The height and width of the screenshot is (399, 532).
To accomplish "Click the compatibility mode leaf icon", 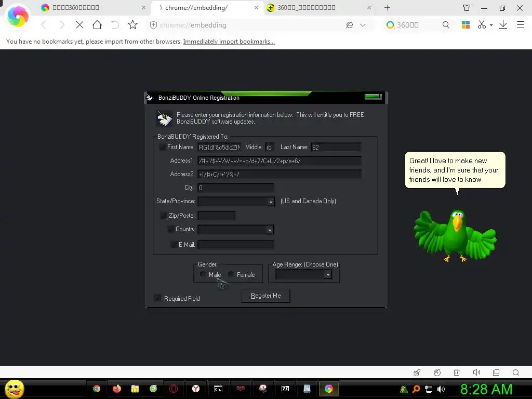I will tap(350, 25).
